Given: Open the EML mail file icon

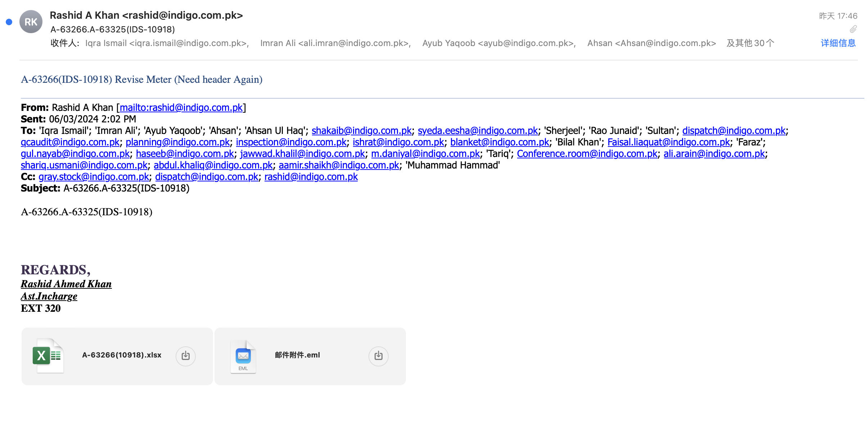Looking at the screenshot, I should click(243, 356).
